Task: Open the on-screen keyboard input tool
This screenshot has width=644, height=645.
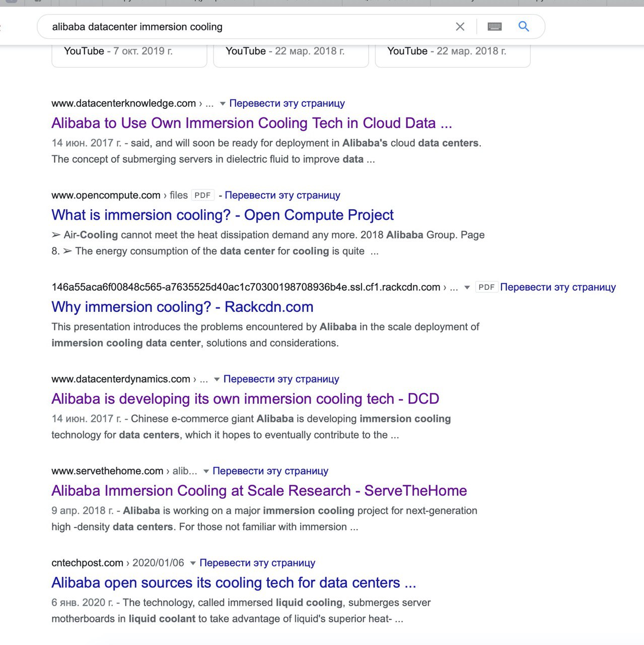Action: 494,27
